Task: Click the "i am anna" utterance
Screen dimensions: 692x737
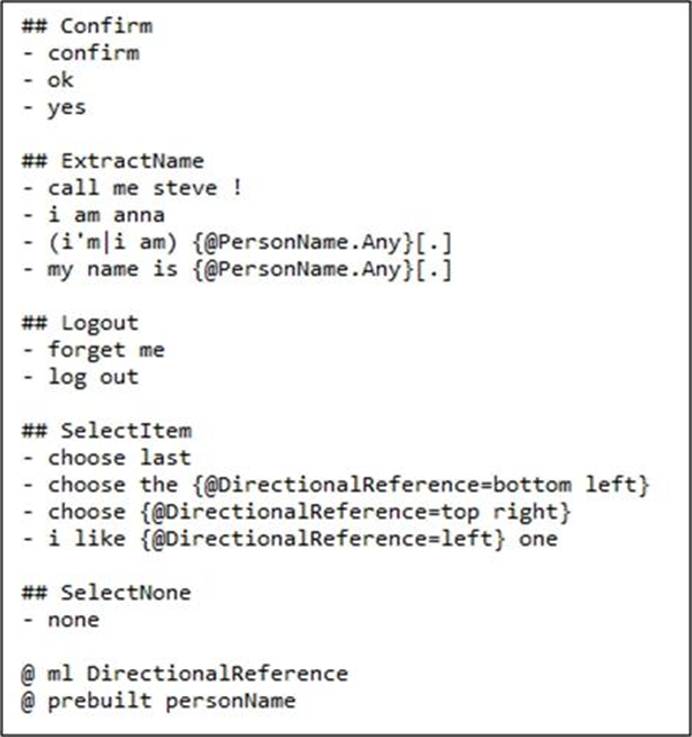Action: tap(106, 215)
